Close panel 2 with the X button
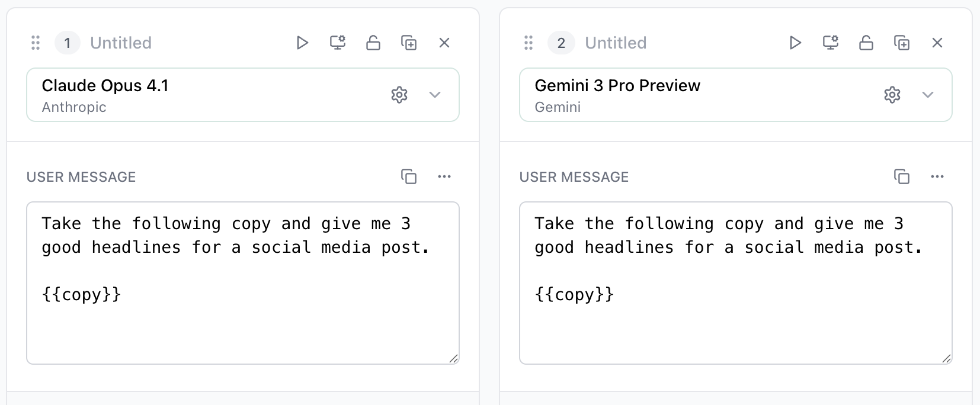Image resolution: width=980 pixels, height=405 pixels. (x=937, y=43)
